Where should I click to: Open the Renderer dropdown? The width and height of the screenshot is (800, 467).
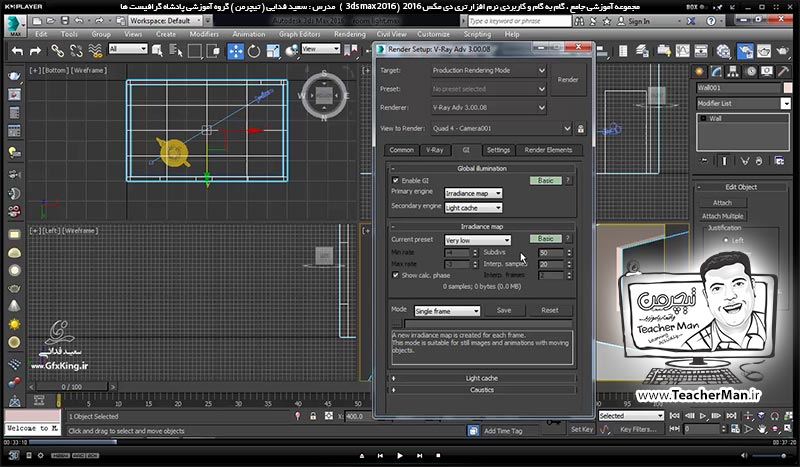click(x=489, y=108)
